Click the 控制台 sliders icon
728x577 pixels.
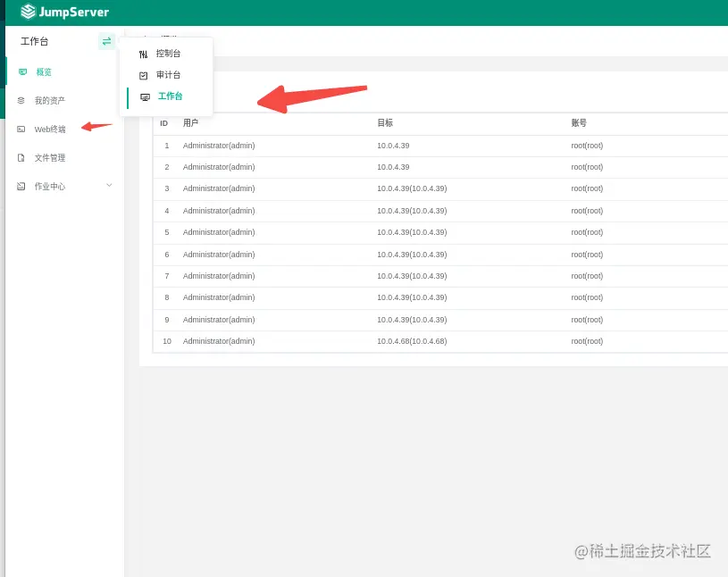[x=144, y=54]
